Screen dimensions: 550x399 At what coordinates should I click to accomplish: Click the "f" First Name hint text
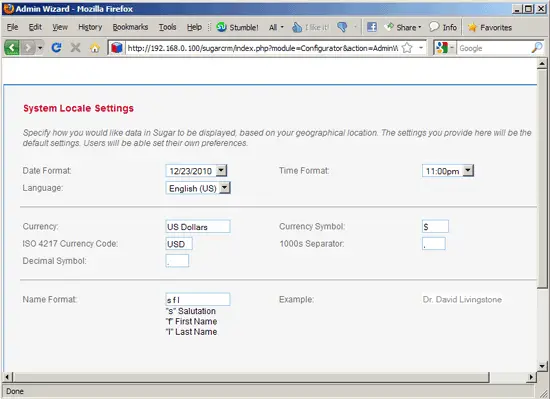191,321
